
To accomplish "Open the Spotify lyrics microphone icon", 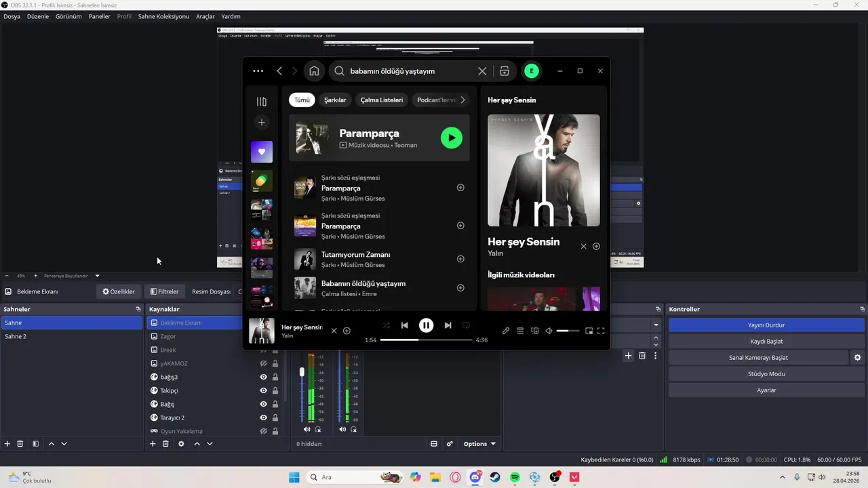I will (506, 331).
